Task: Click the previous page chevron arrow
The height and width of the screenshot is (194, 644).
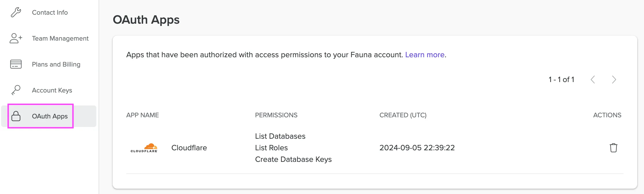Action: click(593, 80)
